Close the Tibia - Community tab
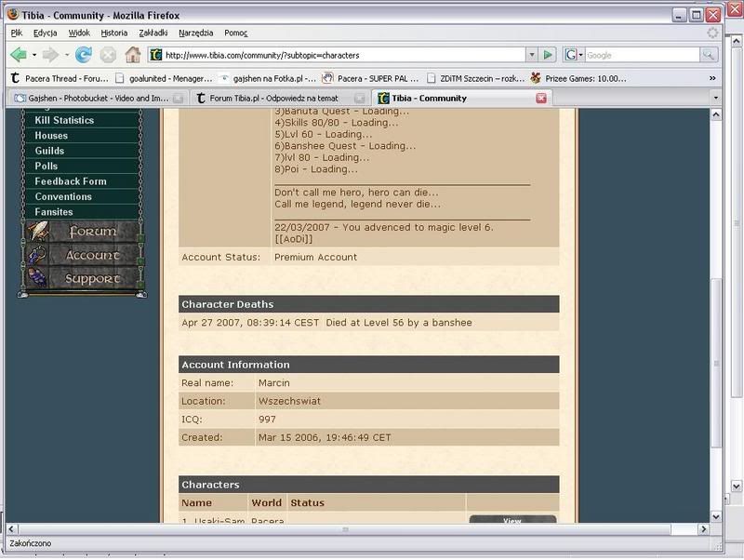This screenshot has height=560, width=744. 541,99
